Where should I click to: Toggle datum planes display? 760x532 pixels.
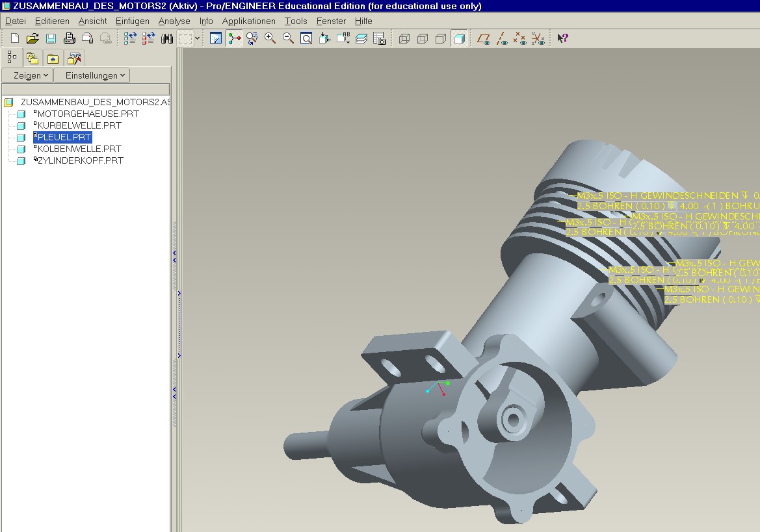tap(483, 39)
